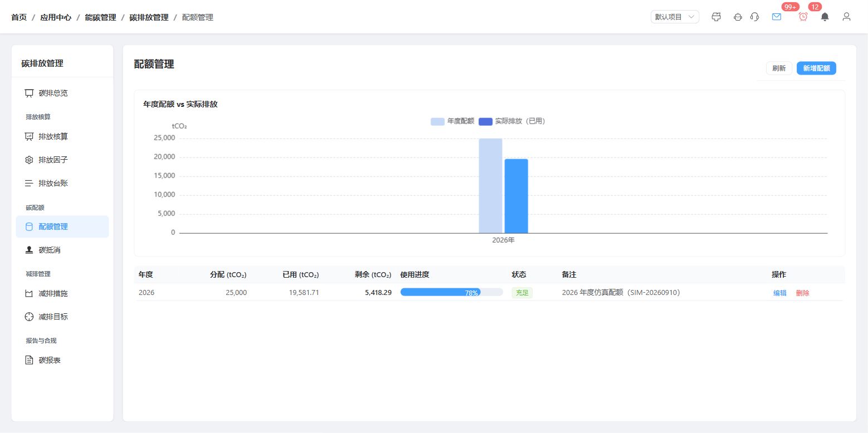
Task: Open the headset customer support icon
Action: (x=754, y=17)
